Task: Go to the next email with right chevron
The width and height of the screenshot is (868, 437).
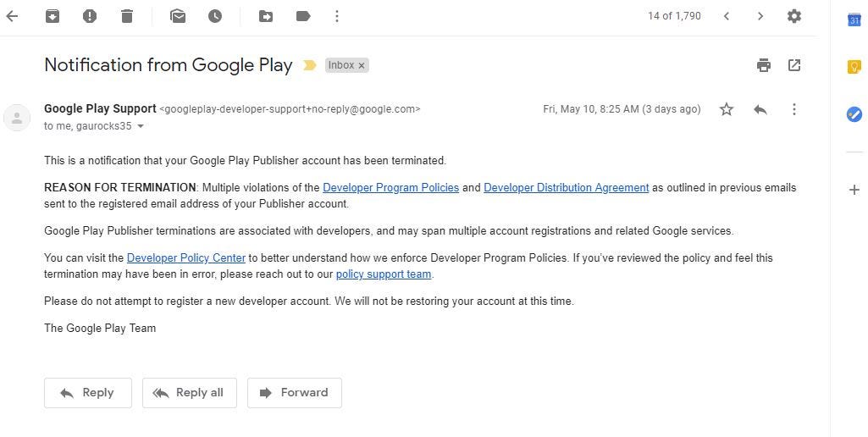Action: point(760,16)
